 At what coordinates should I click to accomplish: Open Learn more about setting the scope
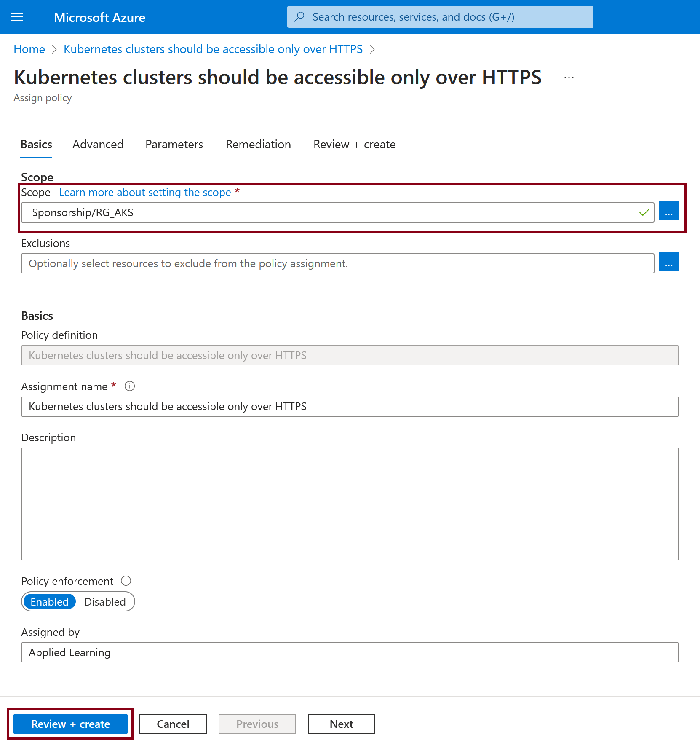point(145,193)
